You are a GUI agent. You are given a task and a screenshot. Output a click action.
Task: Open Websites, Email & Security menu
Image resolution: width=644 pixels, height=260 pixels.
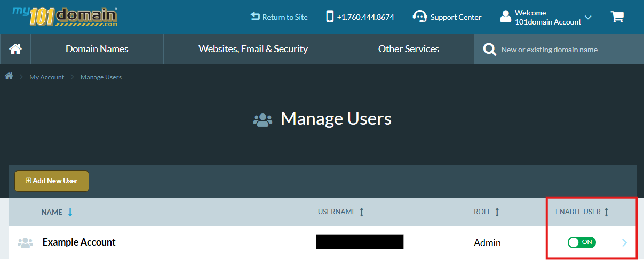coord(253,49)
